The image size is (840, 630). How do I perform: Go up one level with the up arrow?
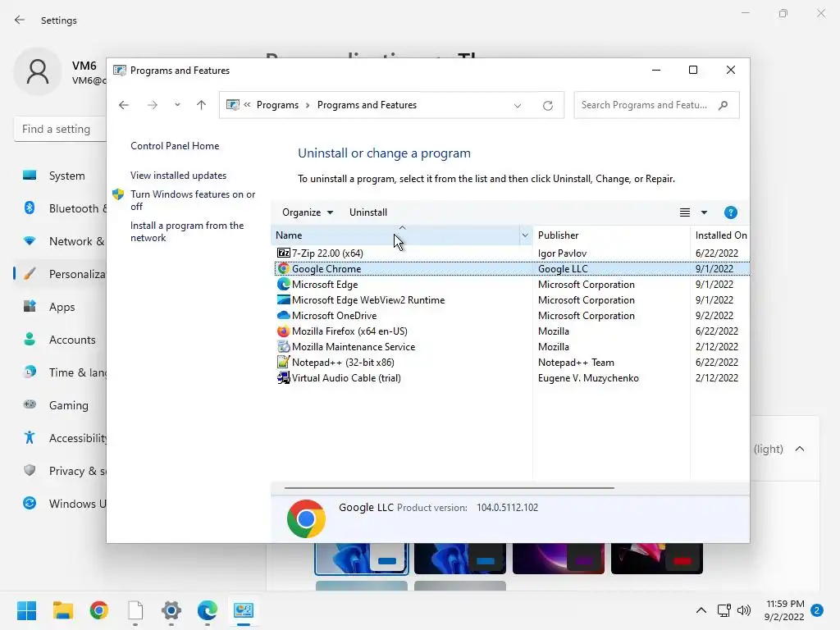201,105
